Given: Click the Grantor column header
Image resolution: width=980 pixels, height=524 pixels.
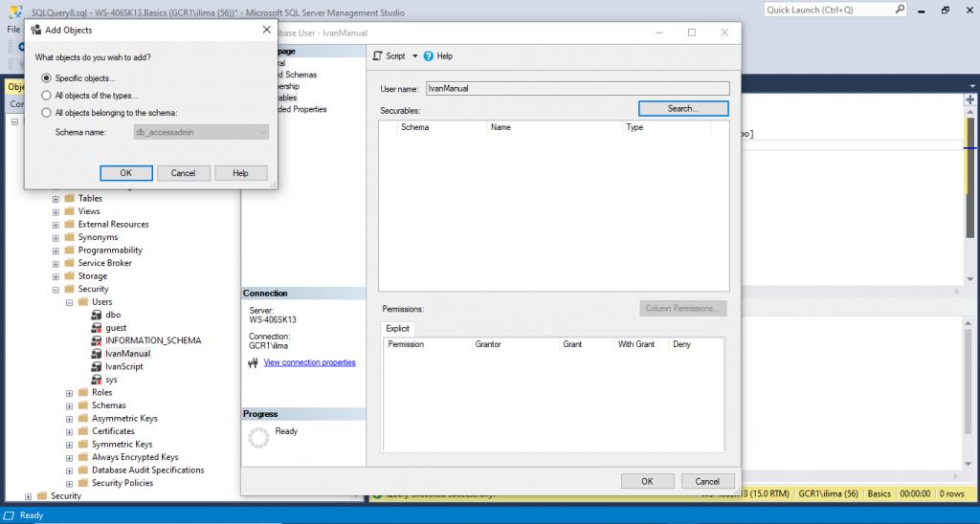Looking at the screenshot, I should 516,345.
